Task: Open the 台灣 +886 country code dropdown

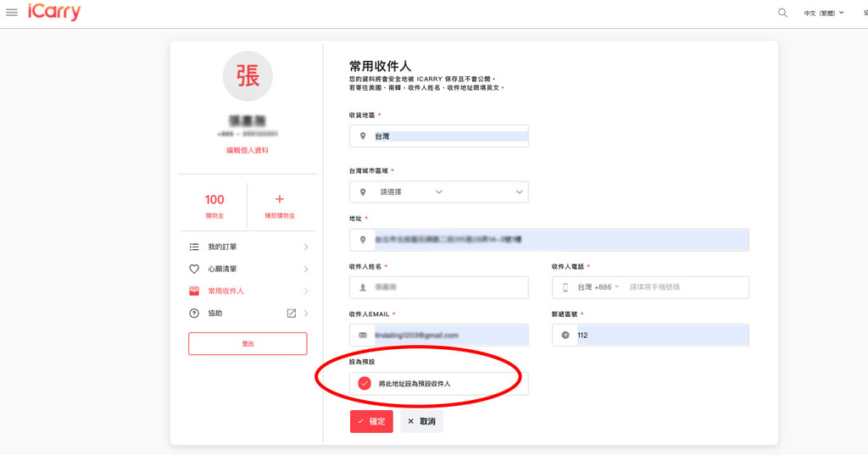Action: point(598,287)
